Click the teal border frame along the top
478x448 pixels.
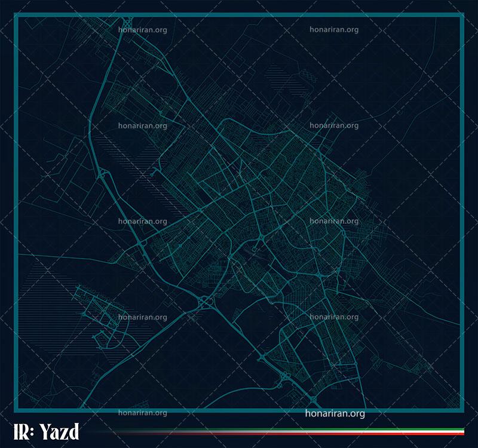click(239, 19)
